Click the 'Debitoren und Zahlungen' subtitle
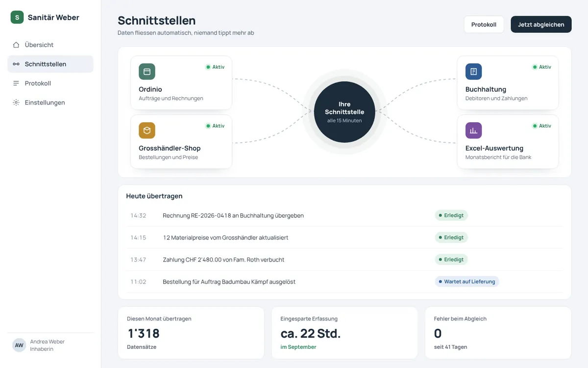The image size is (588, 368). point(496,98)
